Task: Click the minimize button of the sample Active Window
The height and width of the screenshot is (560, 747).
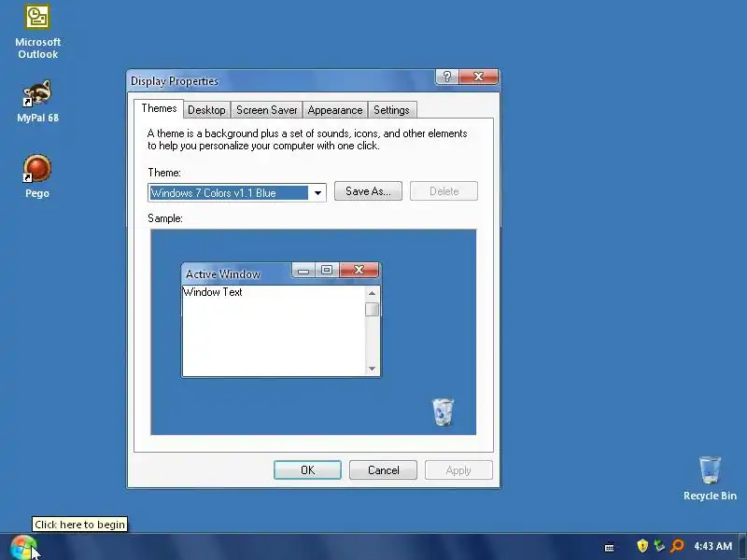Action: pos(303,271)
